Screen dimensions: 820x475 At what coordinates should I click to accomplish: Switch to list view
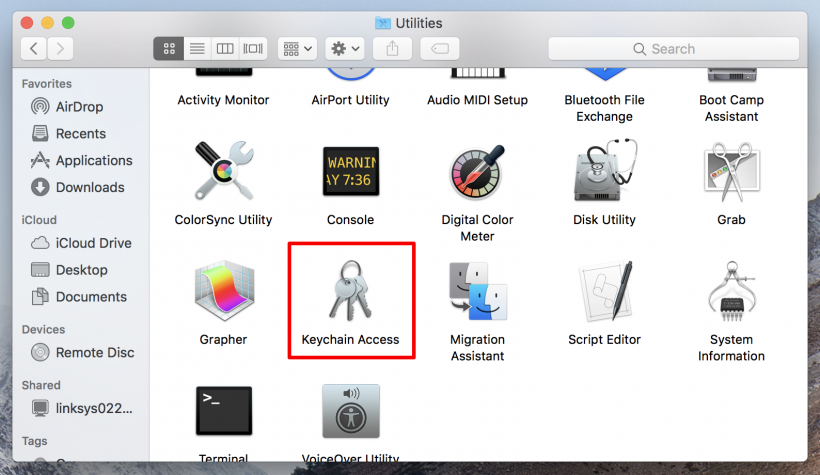pos(197,49)
